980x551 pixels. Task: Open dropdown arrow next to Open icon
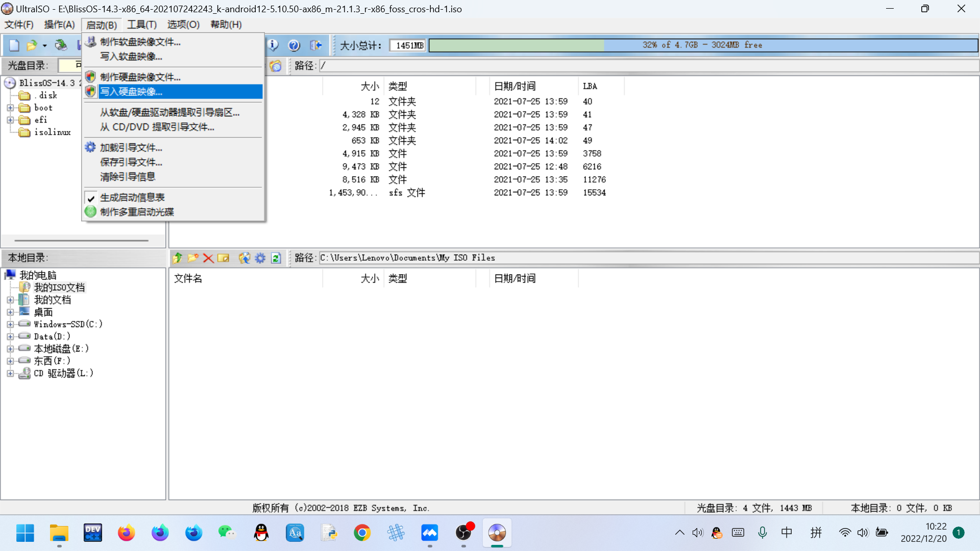45,46
